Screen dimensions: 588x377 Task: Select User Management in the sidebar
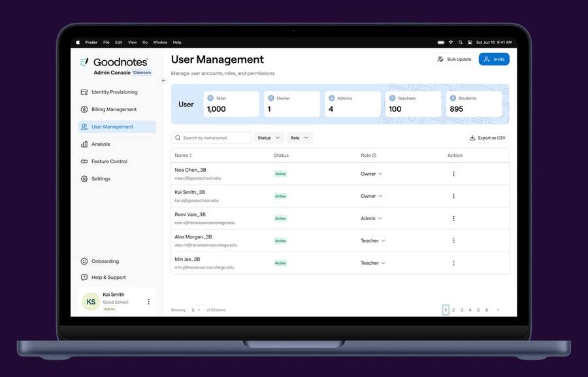117,127
